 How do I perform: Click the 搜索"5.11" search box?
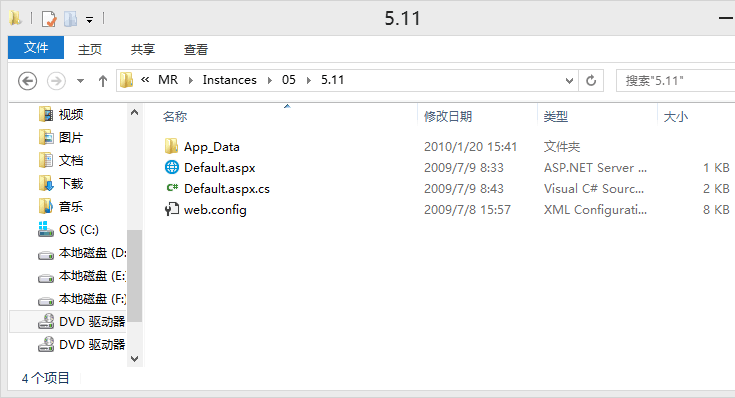pos(675,81)
